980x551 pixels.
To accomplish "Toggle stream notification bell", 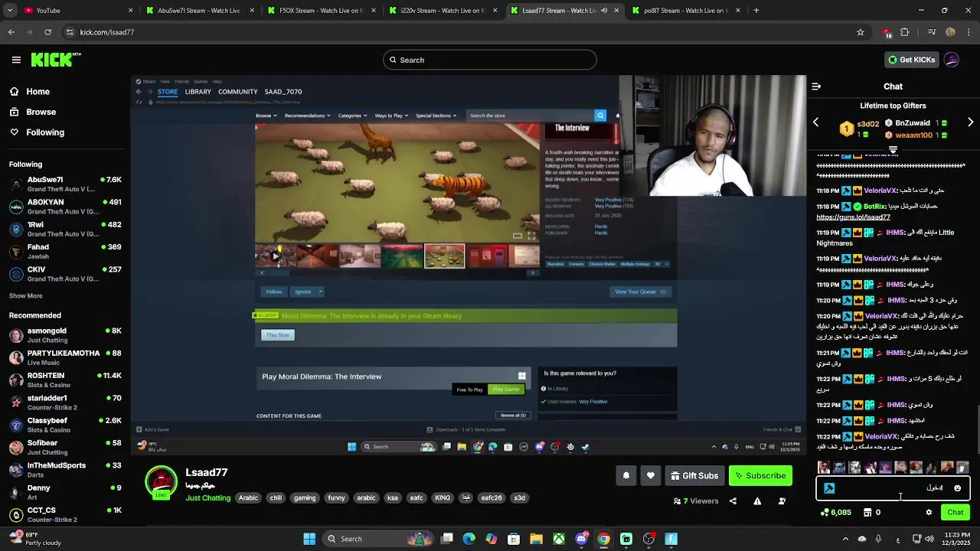I will coord(626,476).
